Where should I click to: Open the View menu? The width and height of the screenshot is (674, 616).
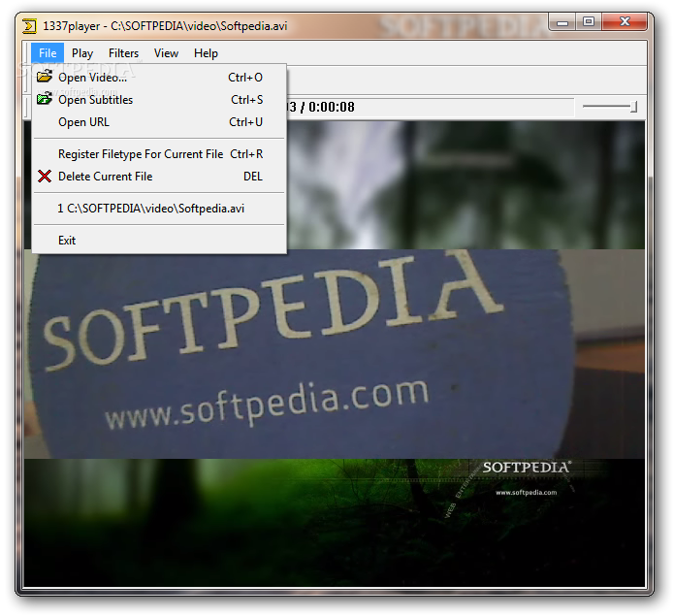[x=166, y=53]
